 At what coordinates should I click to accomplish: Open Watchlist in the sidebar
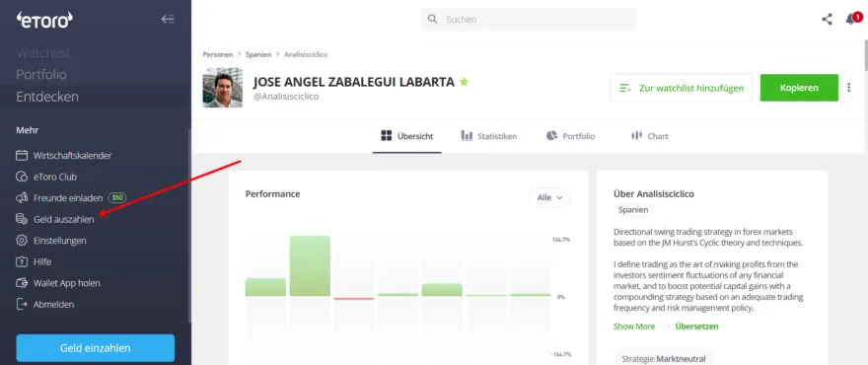[43, 53]
